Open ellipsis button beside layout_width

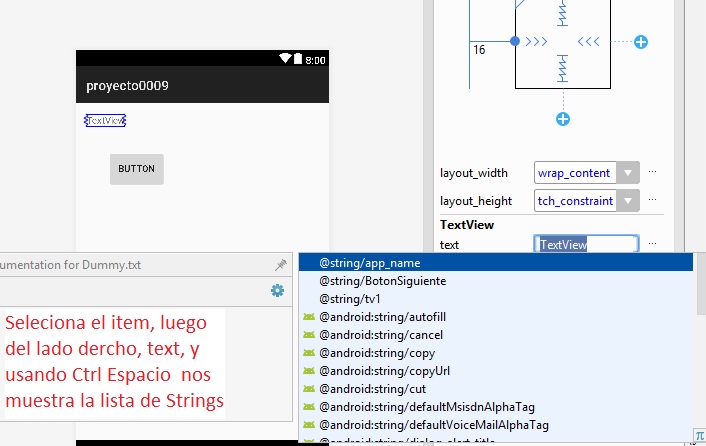[x=653, y=172]
